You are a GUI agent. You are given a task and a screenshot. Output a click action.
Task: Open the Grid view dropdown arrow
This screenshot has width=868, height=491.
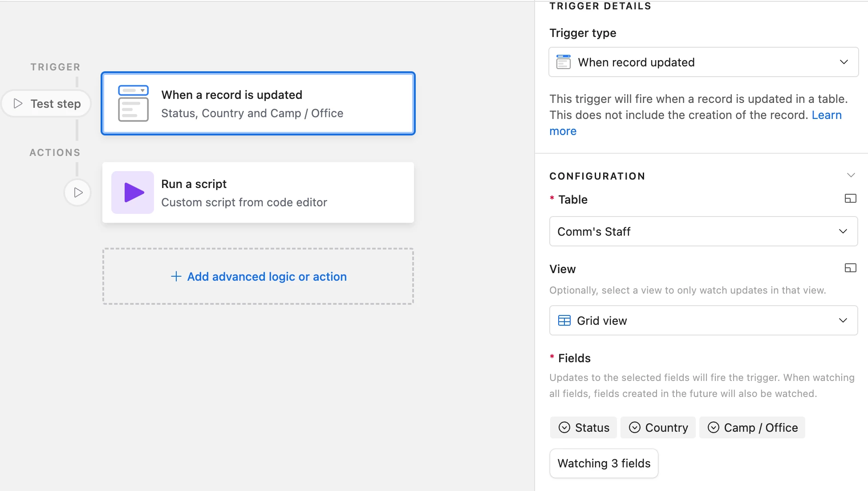pos(843,320)
